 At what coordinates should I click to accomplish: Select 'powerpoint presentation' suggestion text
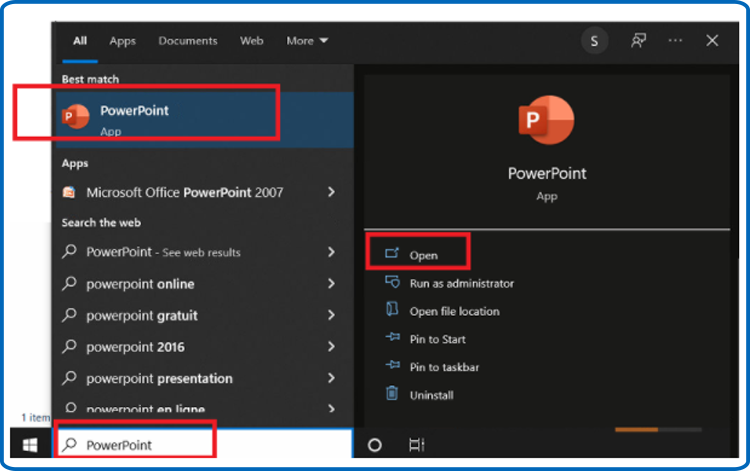[159, 379]
